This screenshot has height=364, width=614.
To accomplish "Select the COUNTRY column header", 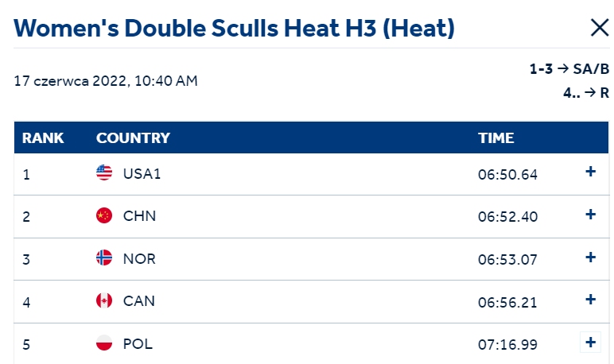I will tap(133, 137).
